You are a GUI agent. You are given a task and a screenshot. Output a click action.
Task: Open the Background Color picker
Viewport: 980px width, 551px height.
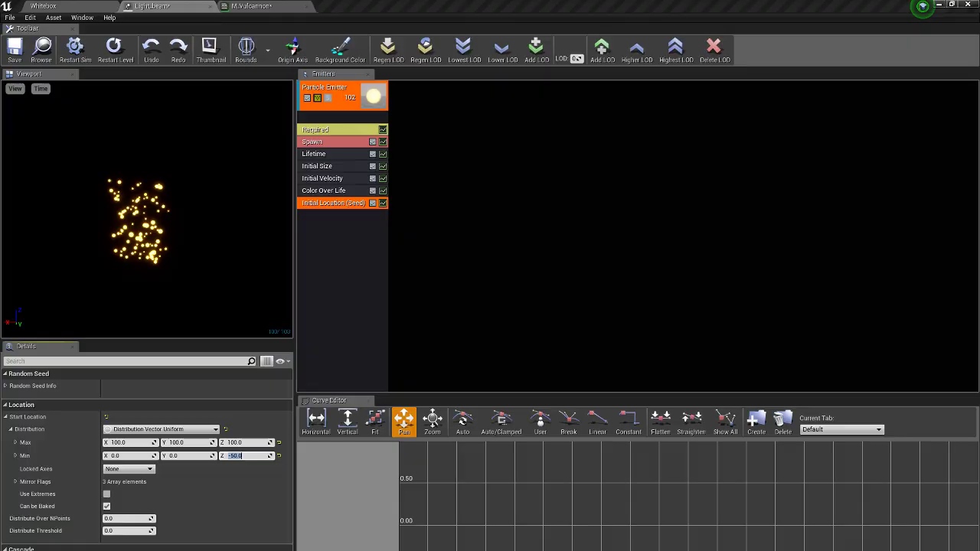coord(340,51)
